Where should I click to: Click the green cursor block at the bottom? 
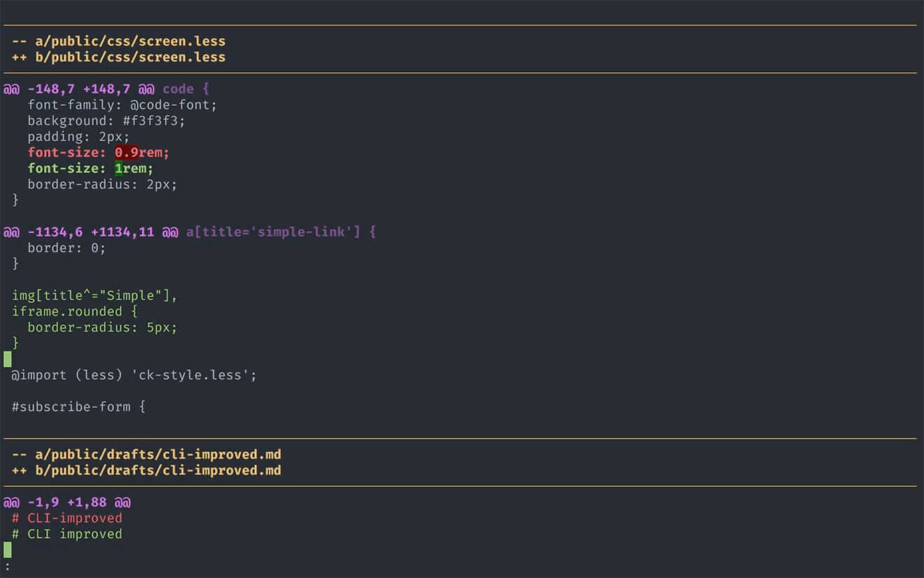tap(6, 550)
